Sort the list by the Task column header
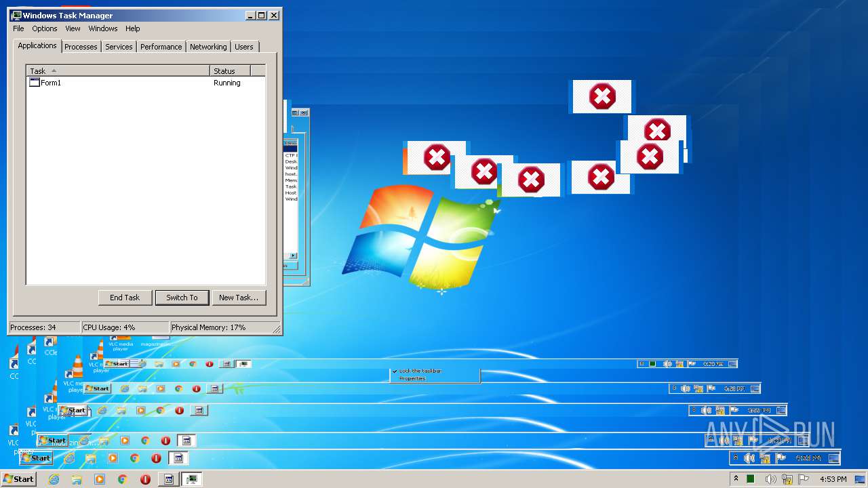Viewport: 868px width, 488px height. (x=118, y=70)
